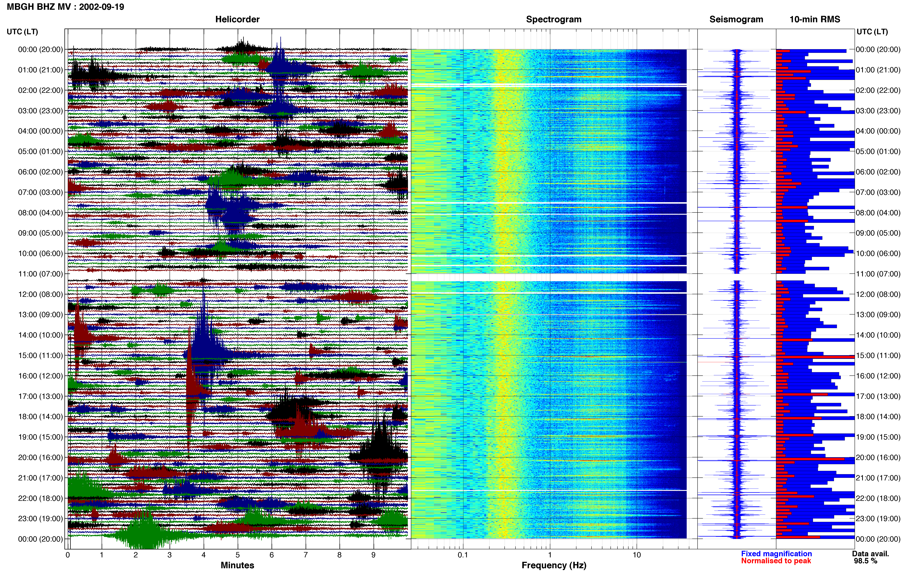The width and height of the screenshot is (924, 578).
Task: Click the 'Spectrogram' panel heading
Action: coord(554,19)
